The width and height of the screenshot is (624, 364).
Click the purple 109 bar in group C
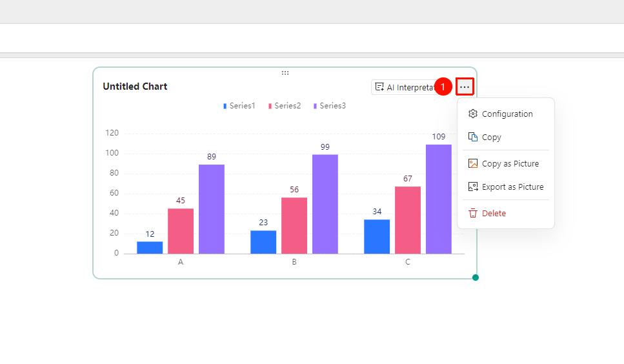pos(439,199)
